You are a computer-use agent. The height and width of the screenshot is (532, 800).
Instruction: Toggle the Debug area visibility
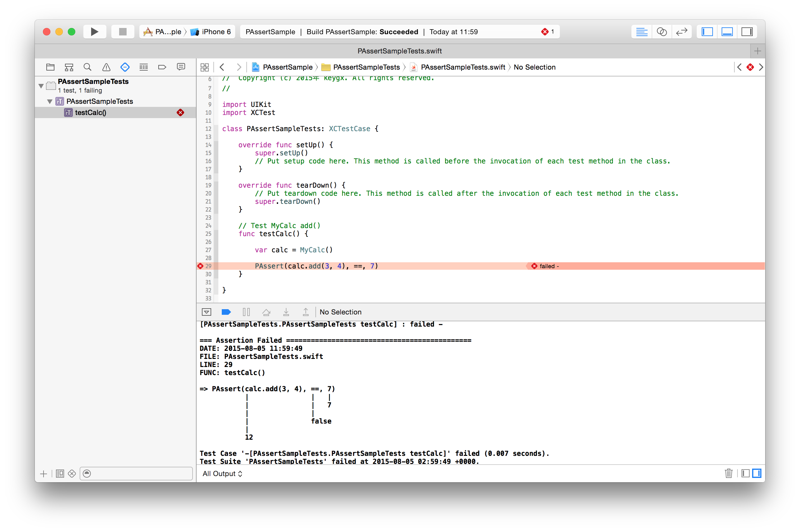727,32
